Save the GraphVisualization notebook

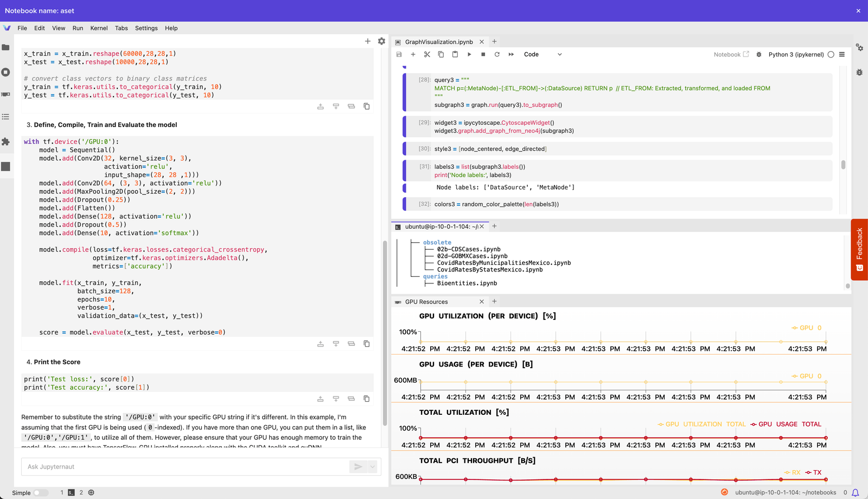[x=399, y=54]
